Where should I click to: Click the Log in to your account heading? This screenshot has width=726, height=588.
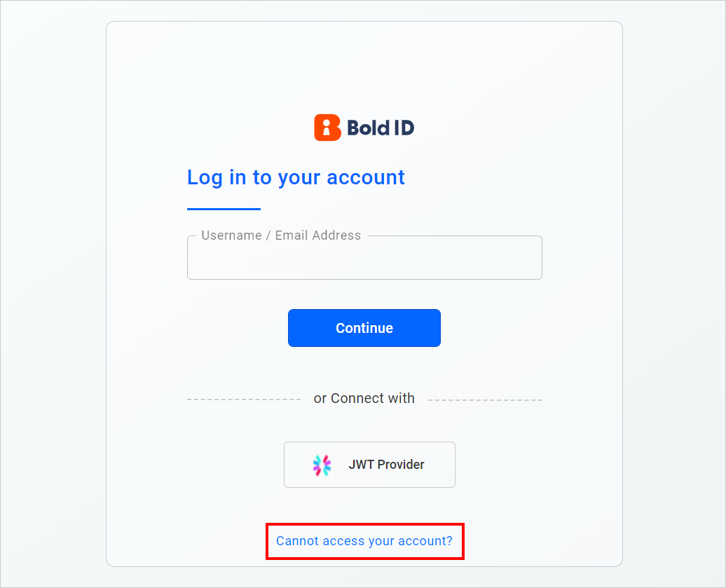[x=295, y=177]
